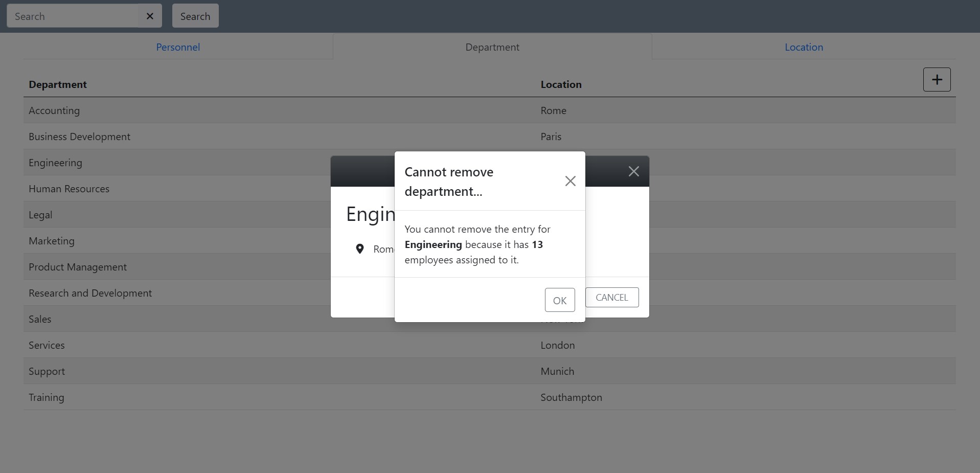Click the Services department entry
This screenshot has width=980, height=473.
47,345
